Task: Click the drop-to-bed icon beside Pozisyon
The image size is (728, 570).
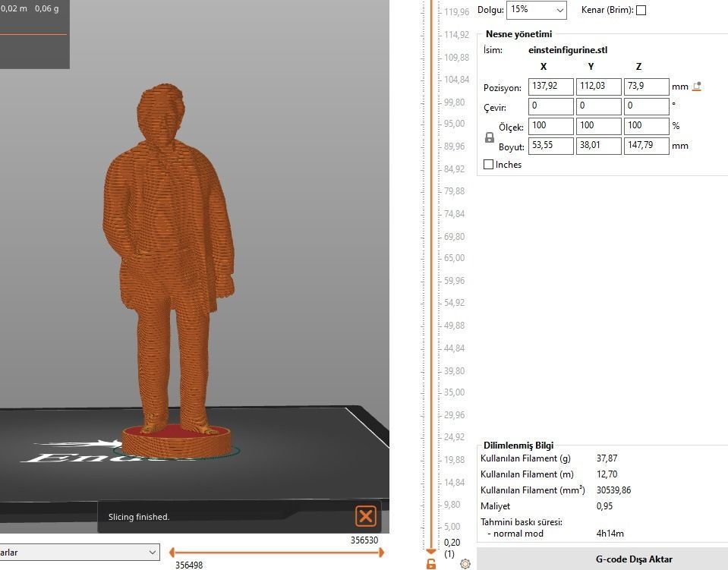Action: click(696, 87)
